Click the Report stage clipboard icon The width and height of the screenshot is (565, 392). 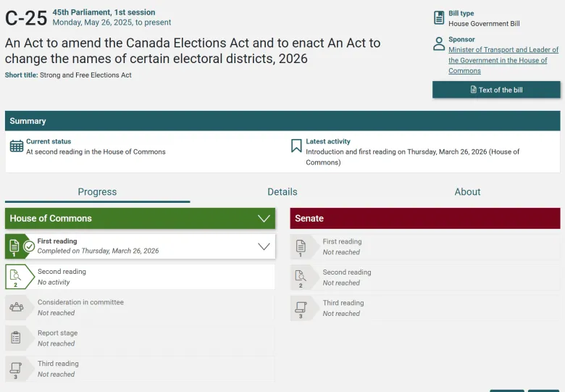click(x=15, y=338)
